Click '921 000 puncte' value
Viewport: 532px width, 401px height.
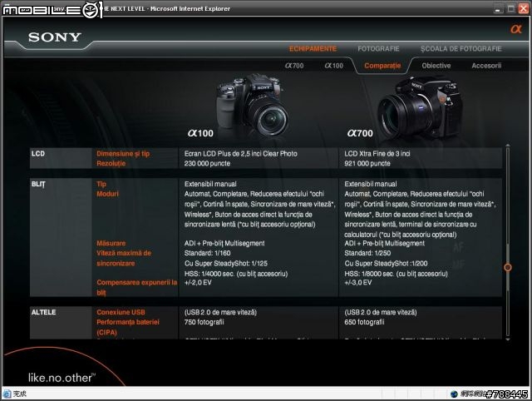(367, 164)
